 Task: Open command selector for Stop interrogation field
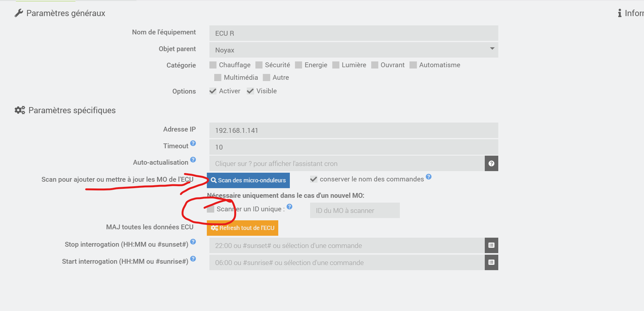[x=491, y=245]
